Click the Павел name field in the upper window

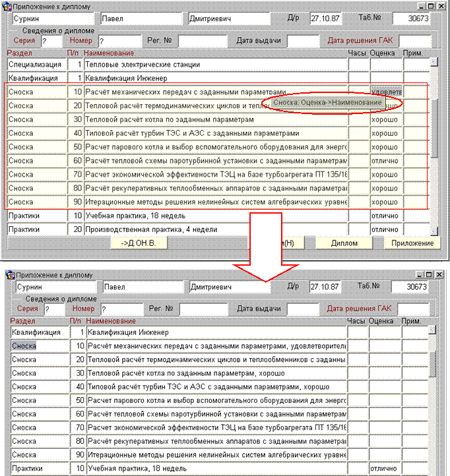pos(141,18)
